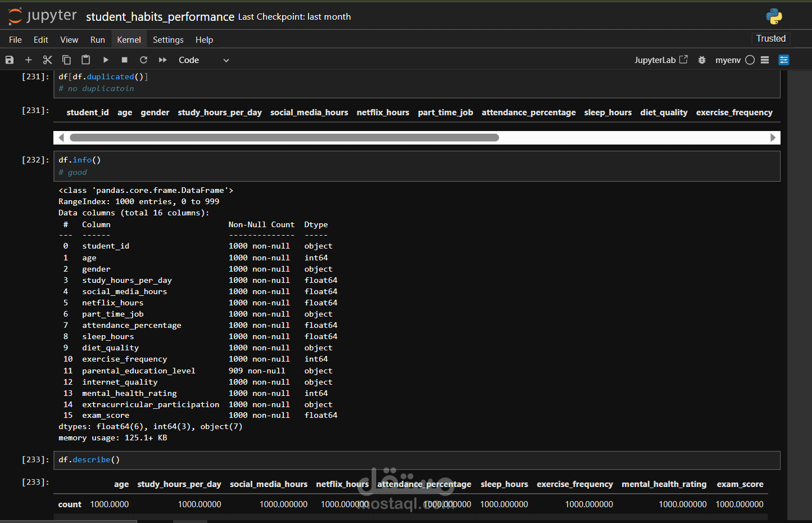This screenshot has height=523, width=812.
Task: Click the memory usage: 125.1+ KB line
Action: [113, 438]
